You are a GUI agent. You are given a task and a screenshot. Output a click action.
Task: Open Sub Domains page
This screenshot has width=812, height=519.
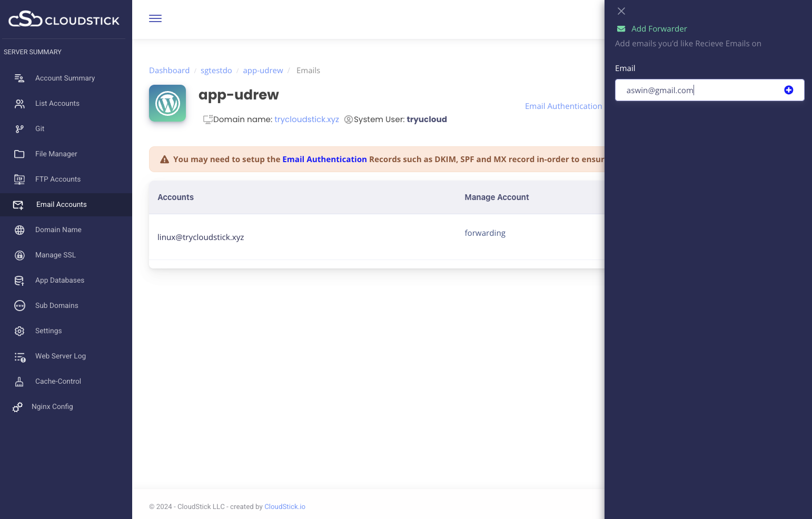click(56, 305)
